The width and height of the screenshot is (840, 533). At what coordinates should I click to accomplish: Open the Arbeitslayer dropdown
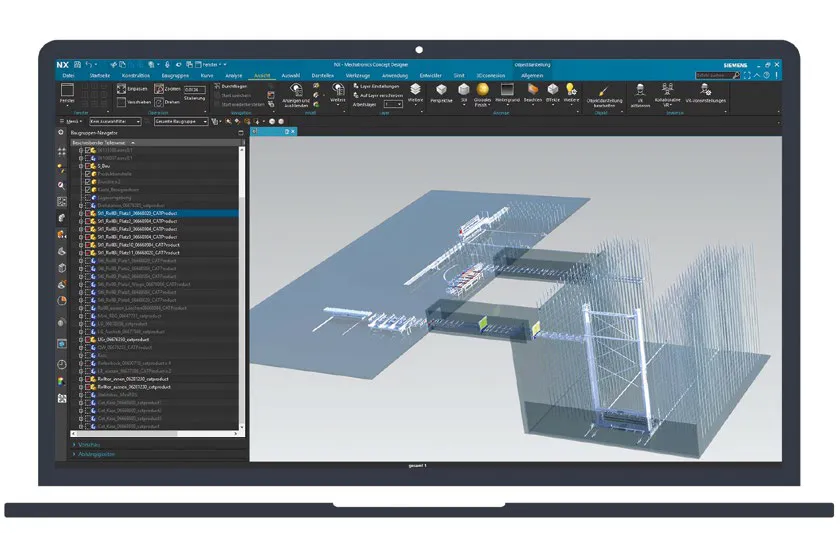393,104
